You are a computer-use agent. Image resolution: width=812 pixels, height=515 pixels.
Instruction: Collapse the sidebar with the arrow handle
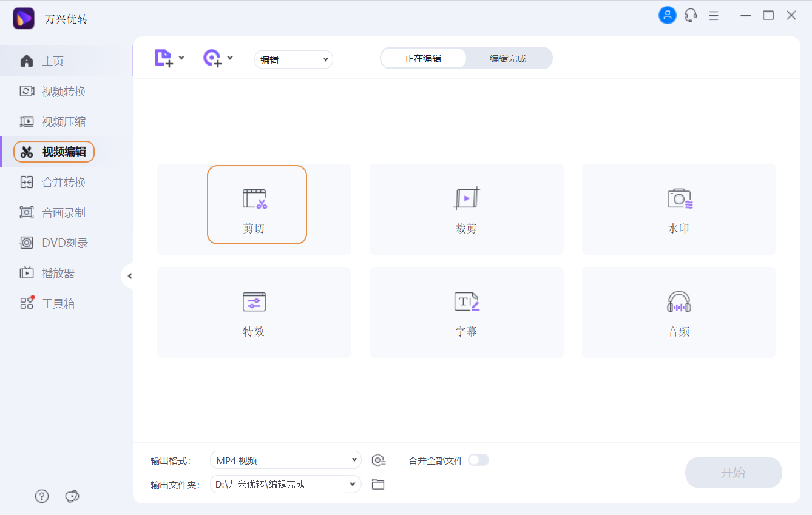coord(129,276)
